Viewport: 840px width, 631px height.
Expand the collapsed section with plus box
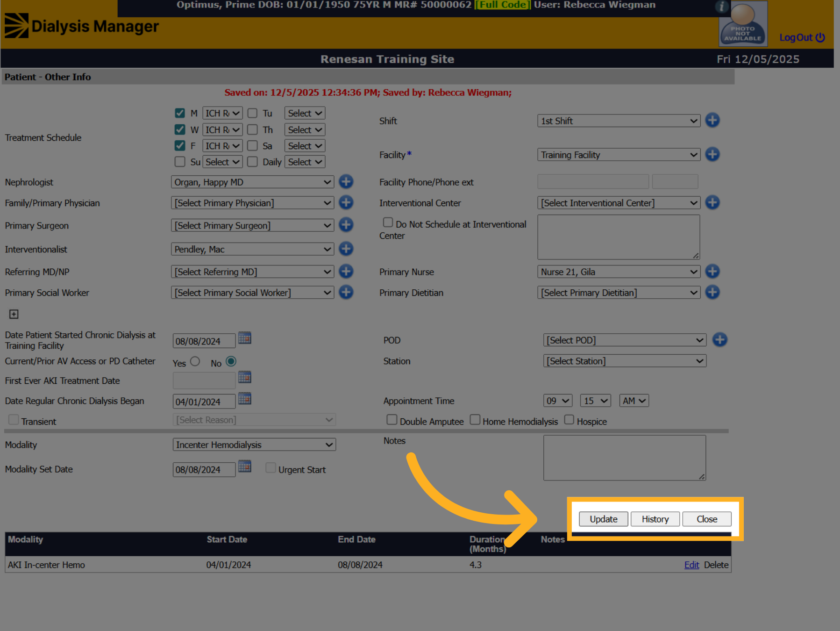pos(14,314)
